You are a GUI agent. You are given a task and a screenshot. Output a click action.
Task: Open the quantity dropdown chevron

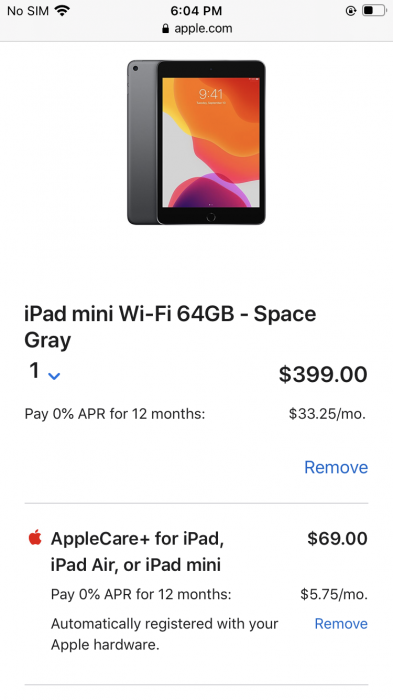54,376
